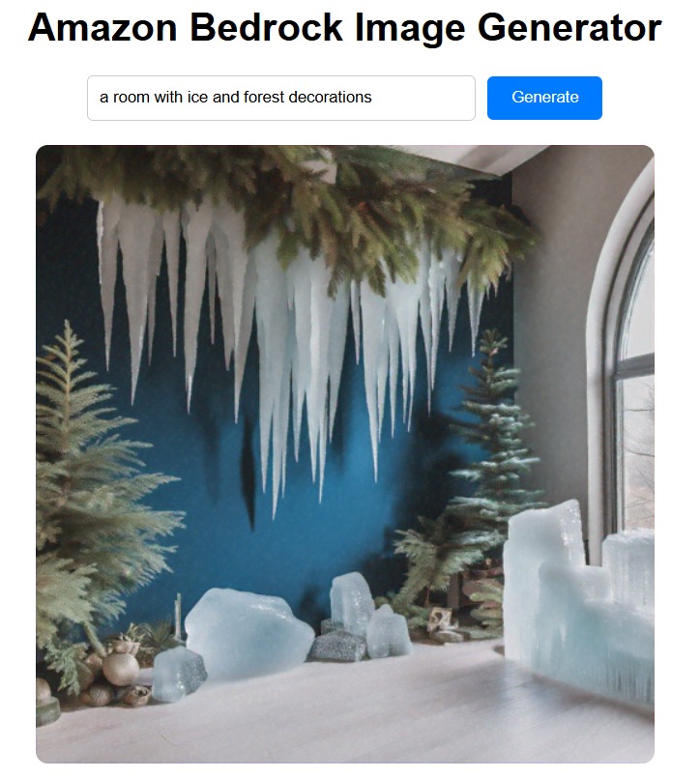Click the word "Bedrock" in the title
The image size is (700, 778).
pos(266,27)
